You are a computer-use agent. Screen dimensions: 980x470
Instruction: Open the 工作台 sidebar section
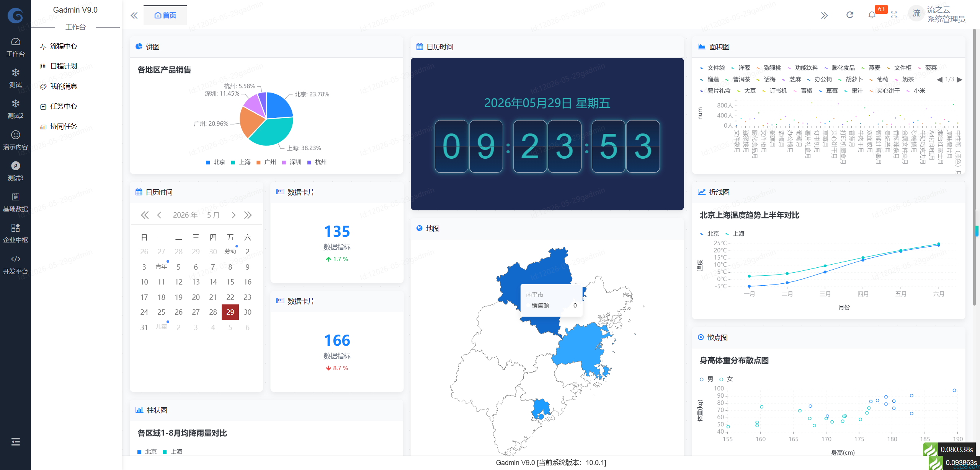click(x=15, y=47)
